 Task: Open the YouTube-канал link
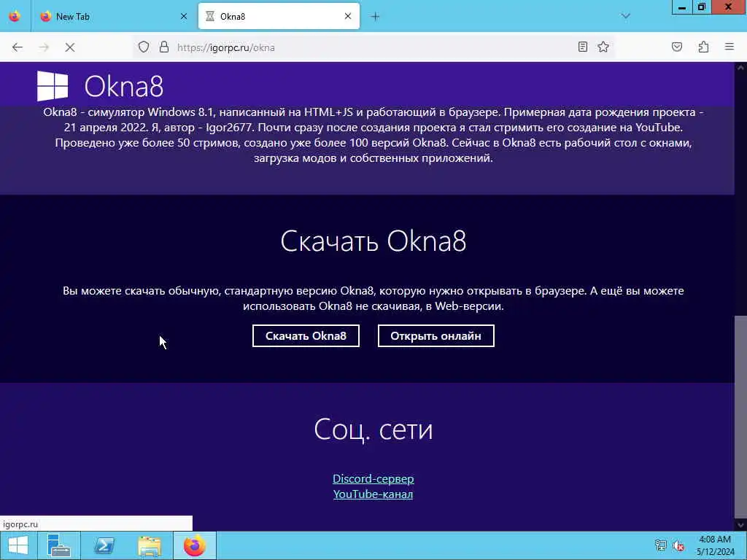click(x=373, y=494)
